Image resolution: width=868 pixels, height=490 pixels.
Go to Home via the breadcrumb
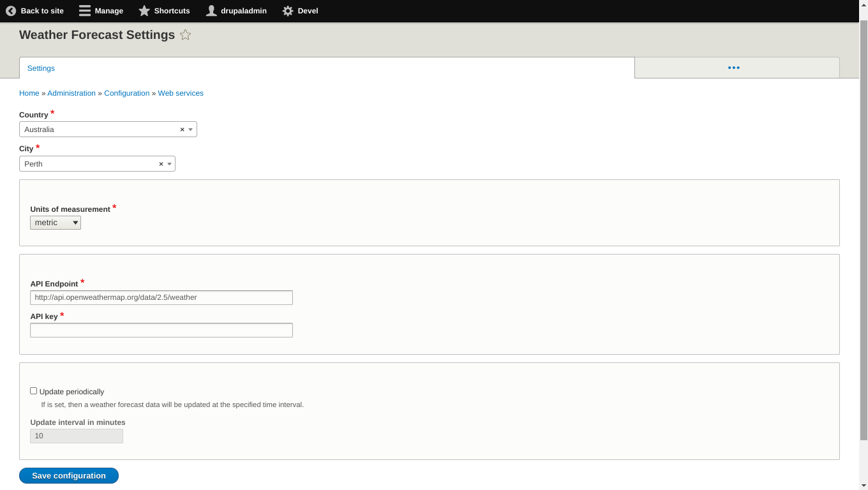coord(29,93)
